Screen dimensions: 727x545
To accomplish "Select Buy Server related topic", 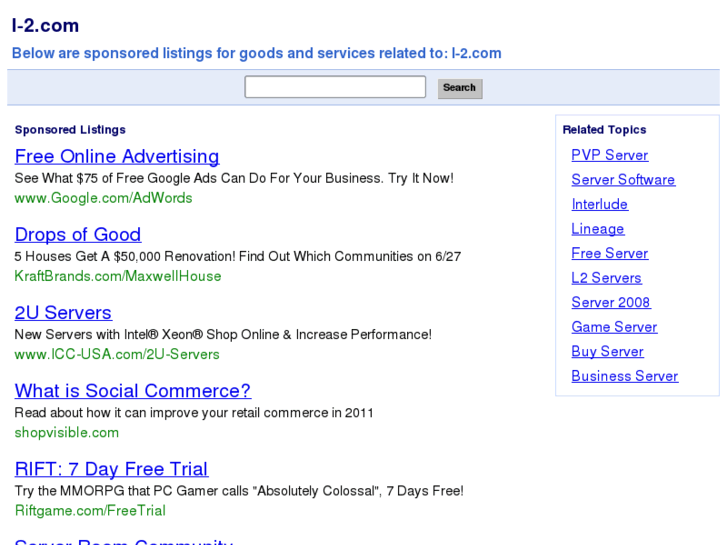I will pyautogui.click(x=607, y=352).
